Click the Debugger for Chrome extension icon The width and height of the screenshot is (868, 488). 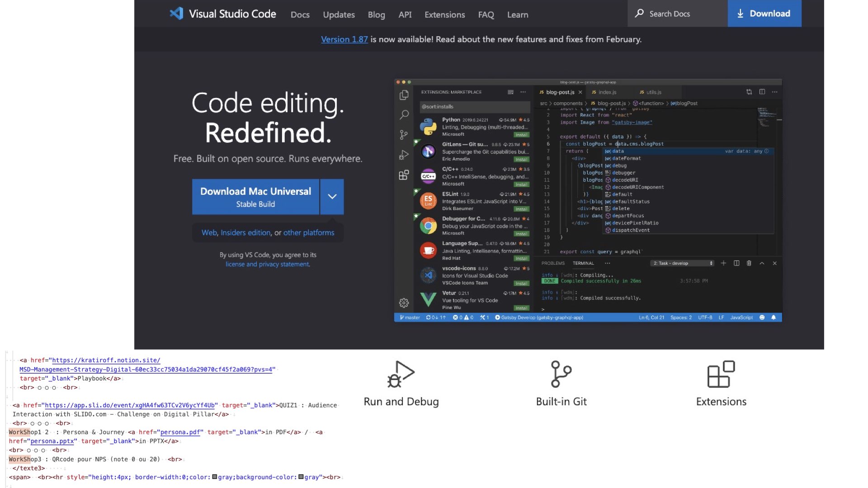(x=428, y=225)
